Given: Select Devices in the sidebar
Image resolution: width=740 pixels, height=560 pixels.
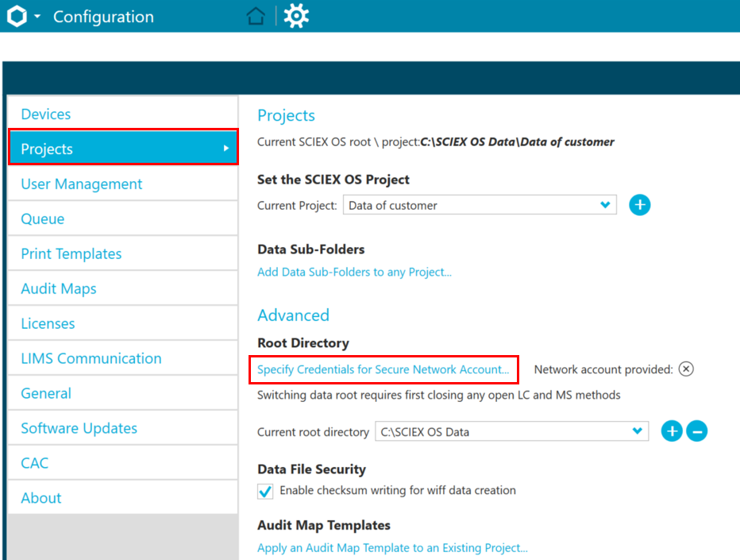Looking at the screenshot, I should [46, 114].
